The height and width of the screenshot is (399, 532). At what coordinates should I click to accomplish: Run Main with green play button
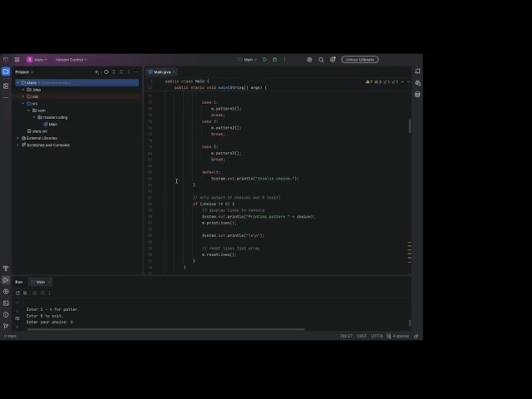tap(265, 60)
